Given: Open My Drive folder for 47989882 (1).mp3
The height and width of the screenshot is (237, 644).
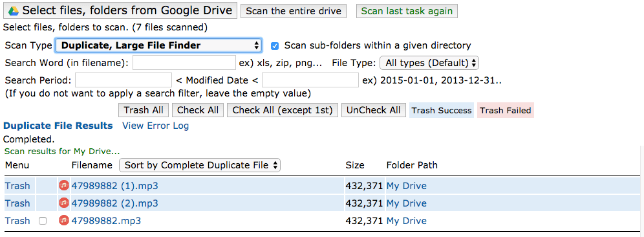Looking at the screenshot, I should [406, 186].
